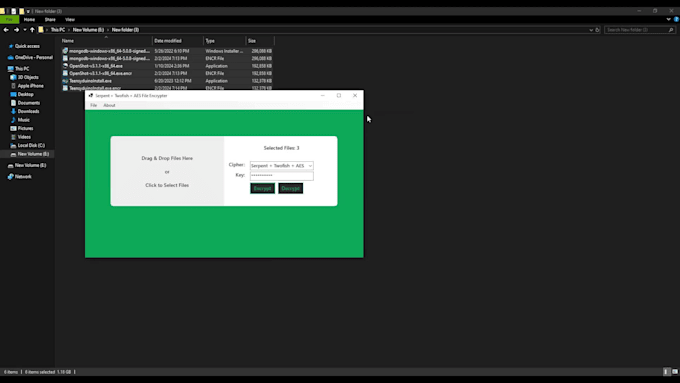The width and height of the screenshot is (680, 383).
Task: Click the Encrypt button
Action: click(x=262, y=188)
